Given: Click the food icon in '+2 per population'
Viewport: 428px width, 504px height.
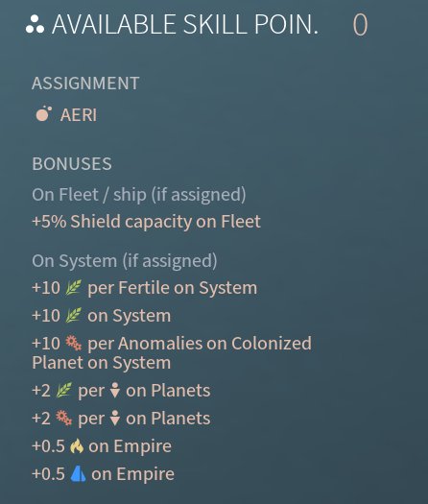Looking at the screenshot, I should [63, 390].
